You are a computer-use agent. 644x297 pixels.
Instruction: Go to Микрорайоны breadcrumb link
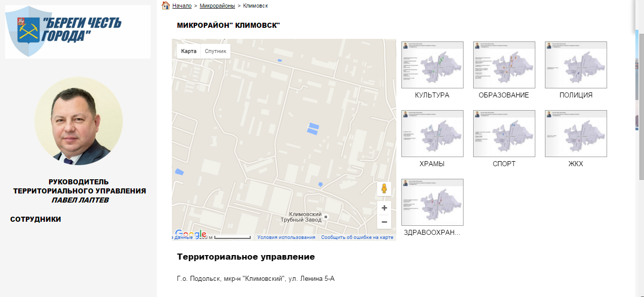[x=217, y=6]
